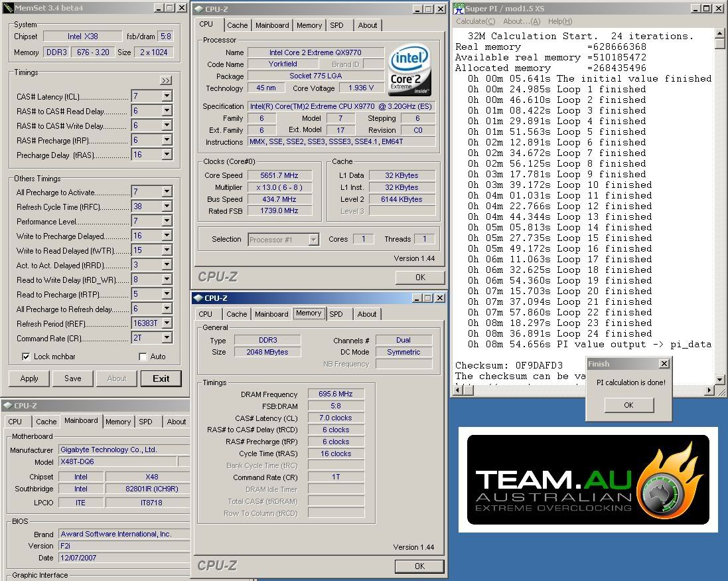Expand MemSet timings with the >> button
This screenshot has width=728, height=581.
coord(166,80)
